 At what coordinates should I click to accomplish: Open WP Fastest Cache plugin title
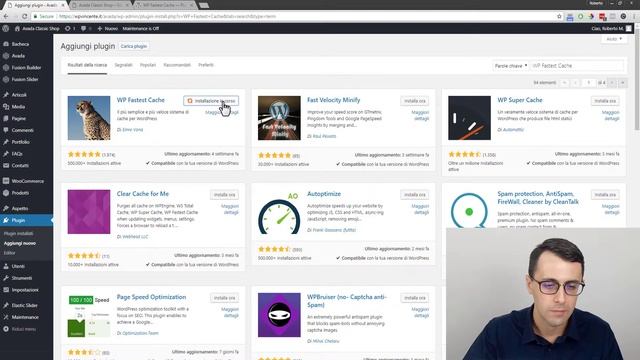pyautogui.click(x=140, y=100)
